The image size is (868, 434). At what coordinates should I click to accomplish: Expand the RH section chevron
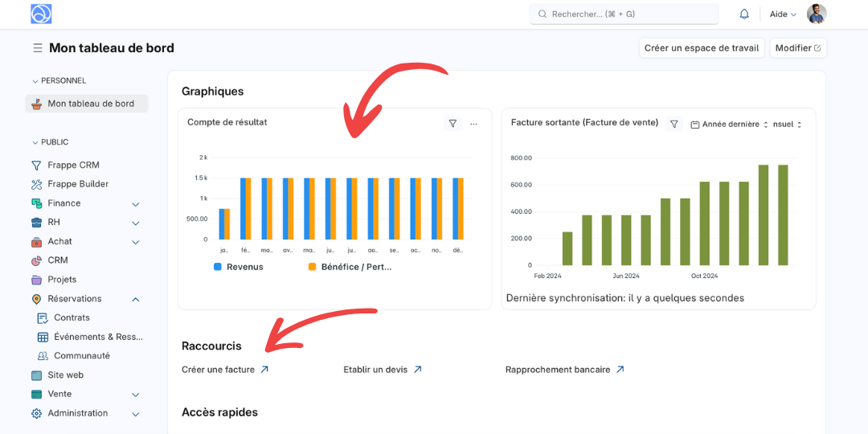click(x=136, y=223)
